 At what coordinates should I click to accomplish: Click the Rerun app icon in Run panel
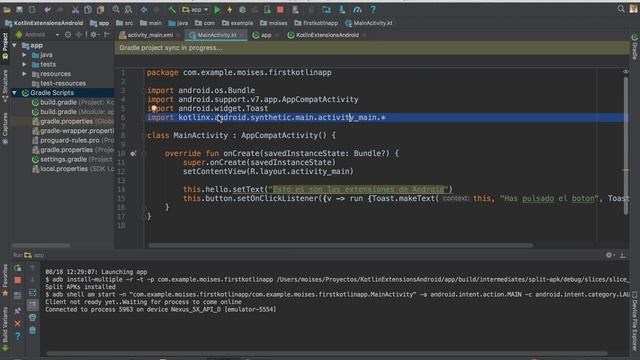[18, 268]
